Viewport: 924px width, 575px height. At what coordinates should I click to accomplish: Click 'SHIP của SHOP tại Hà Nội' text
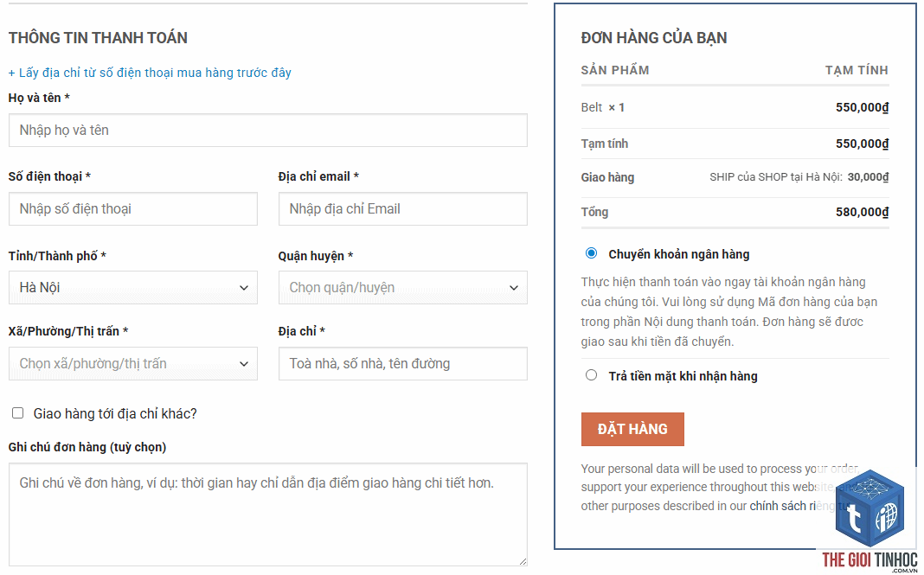(x=775, y=176)
